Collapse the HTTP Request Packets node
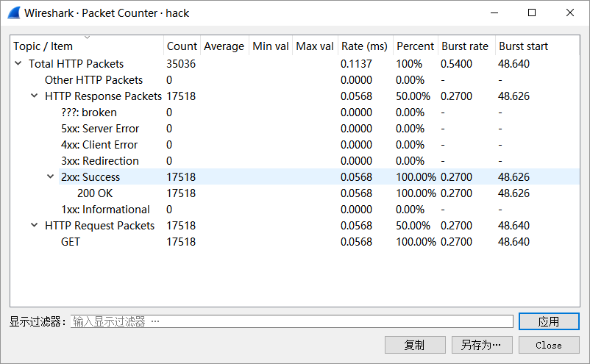The width and height of the screenshot is (590, 364). (35, 226)
